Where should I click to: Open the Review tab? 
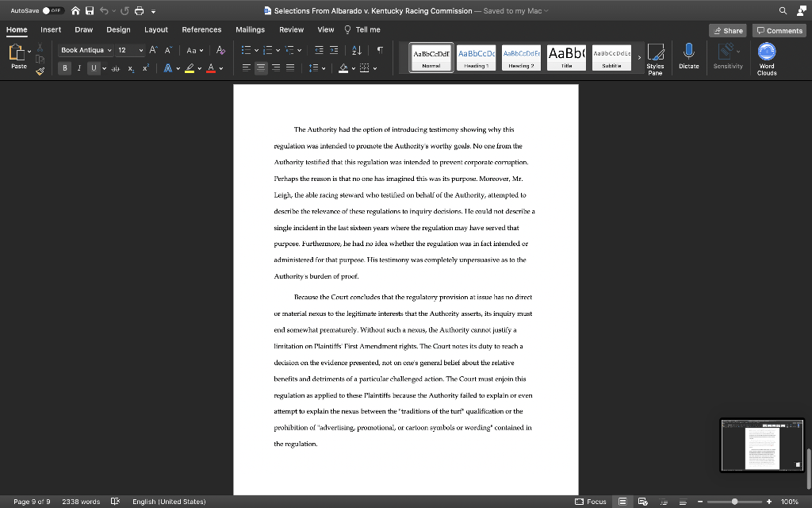[291, 29]
